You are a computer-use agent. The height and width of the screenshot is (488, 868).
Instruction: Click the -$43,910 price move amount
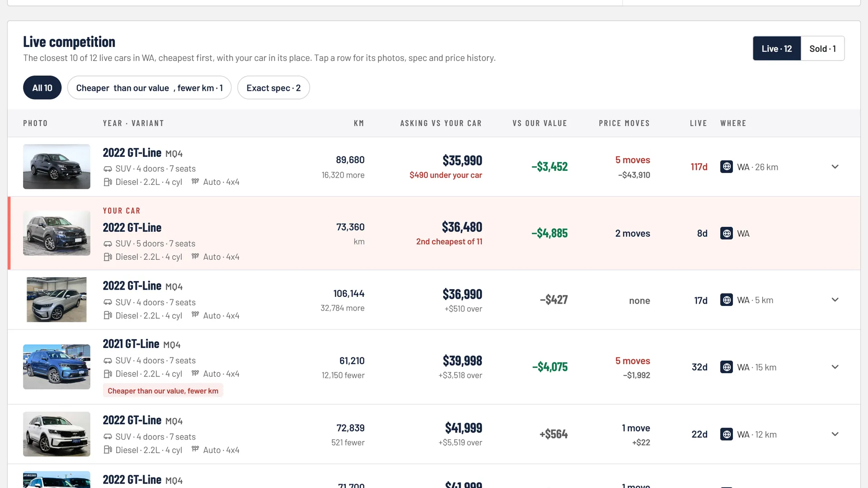[x=634, y=175]
